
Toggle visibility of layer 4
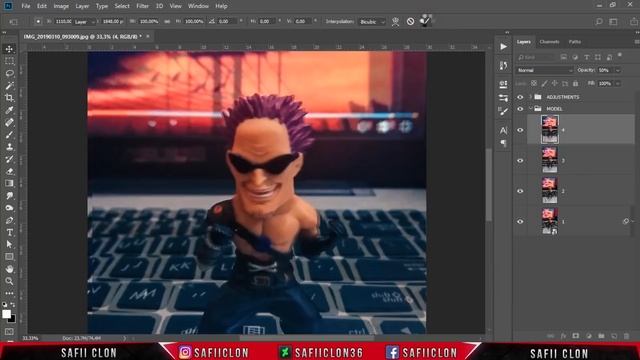[x=520, y=130]
